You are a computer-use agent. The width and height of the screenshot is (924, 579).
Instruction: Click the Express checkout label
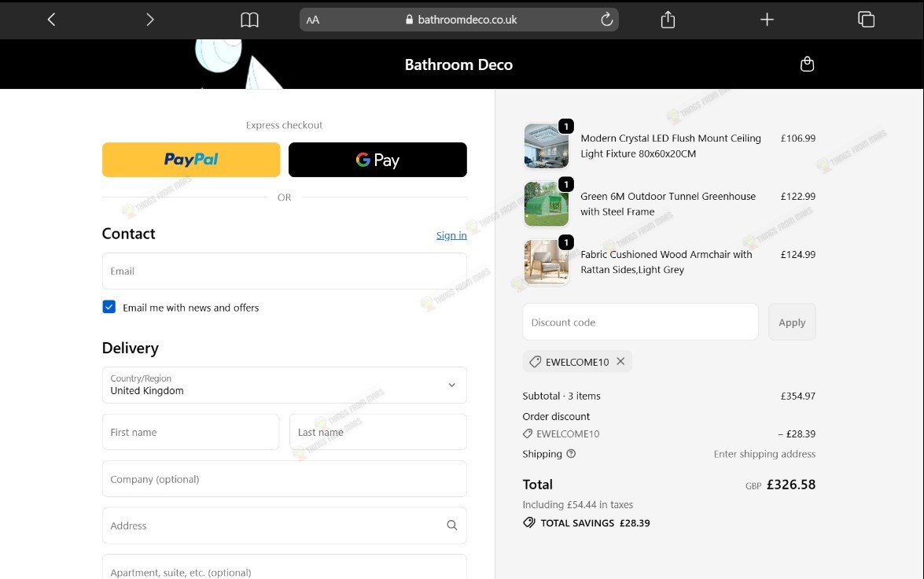point(284,125)
